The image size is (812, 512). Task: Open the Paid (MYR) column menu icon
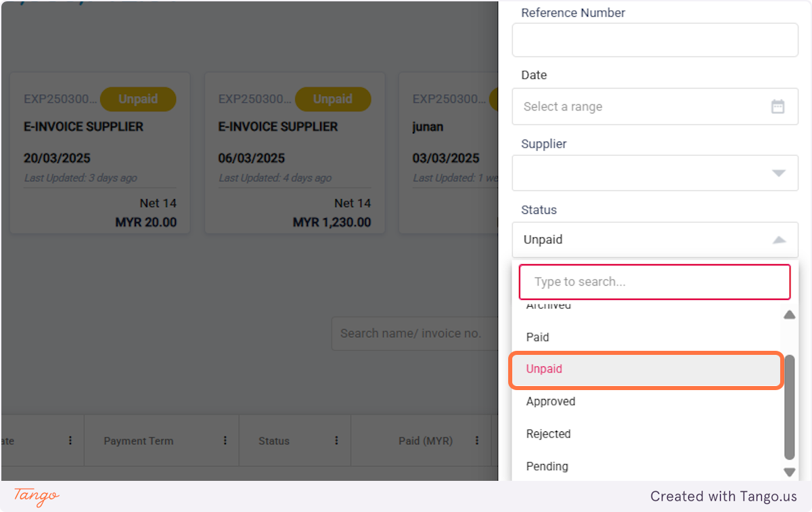click(x=477, y=440)
